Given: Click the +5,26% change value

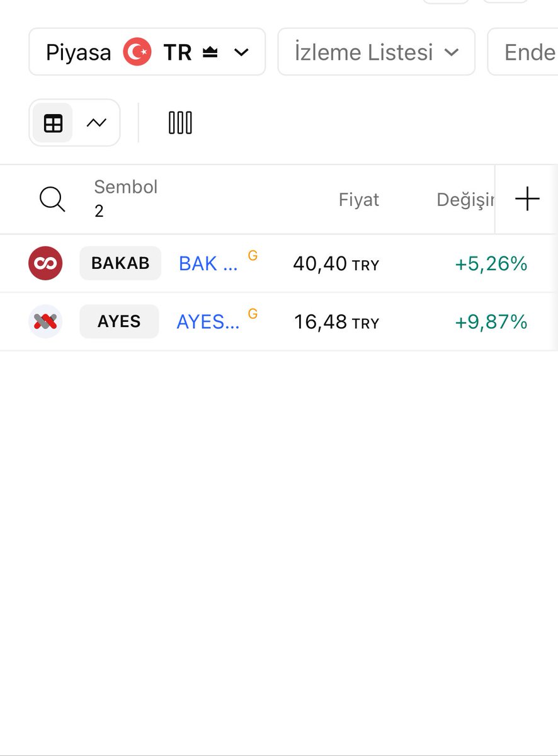Looking at the screenshot, I should (x=491, y=264).
